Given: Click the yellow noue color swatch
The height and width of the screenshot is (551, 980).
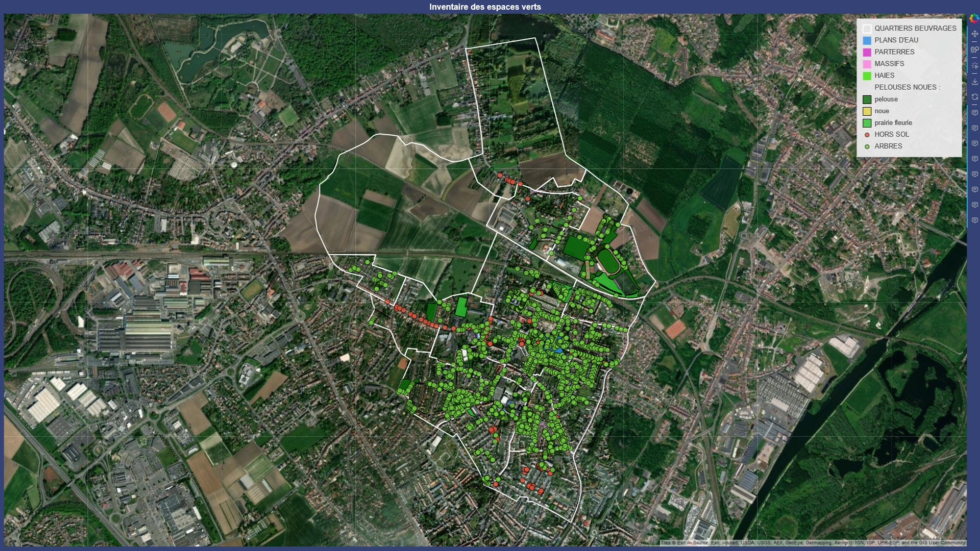Looking at the screenshot, I should tap(866, 111).
